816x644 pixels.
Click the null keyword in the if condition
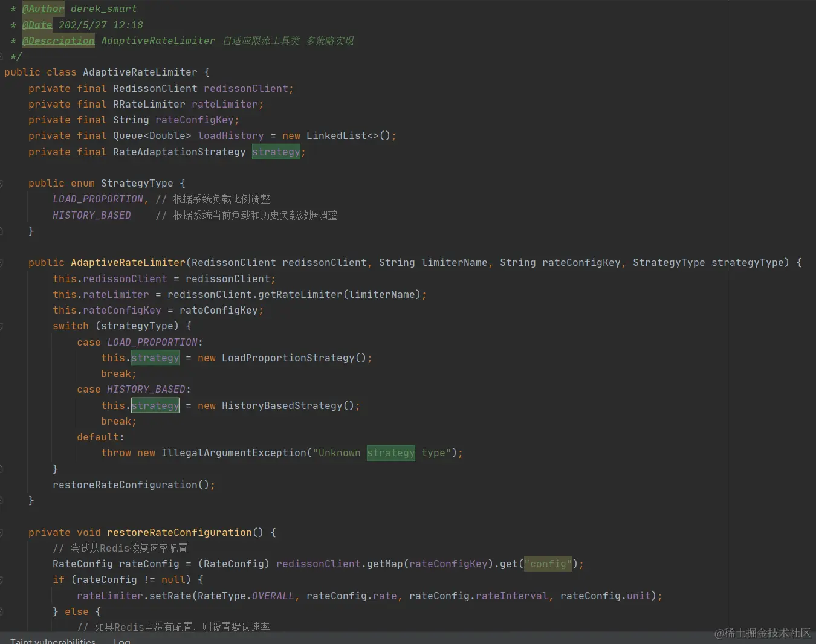[173, 580]
